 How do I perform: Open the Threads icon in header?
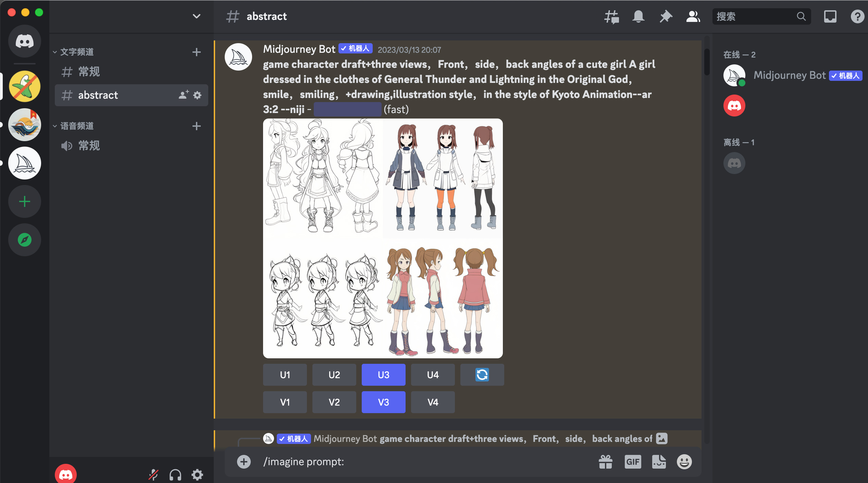[x=611, y=16]
